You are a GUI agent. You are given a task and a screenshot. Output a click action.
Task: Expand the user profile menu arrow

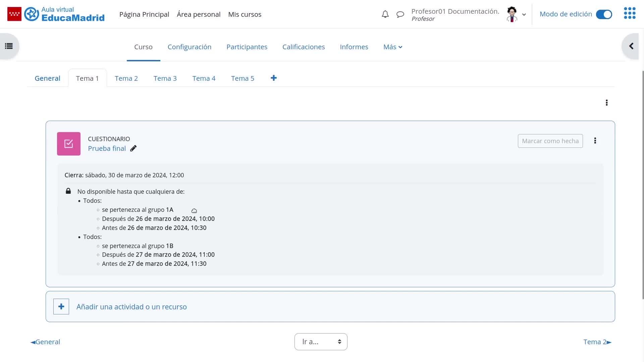(x=524, y=14)
